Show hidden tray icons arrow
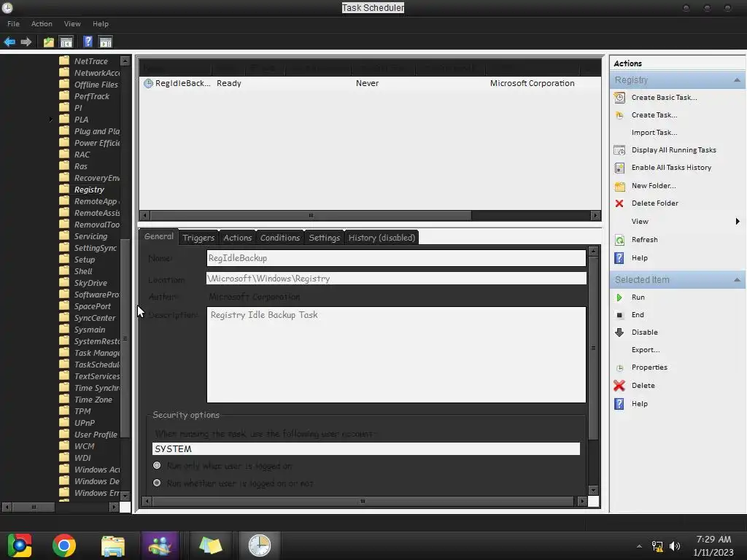 639,546
